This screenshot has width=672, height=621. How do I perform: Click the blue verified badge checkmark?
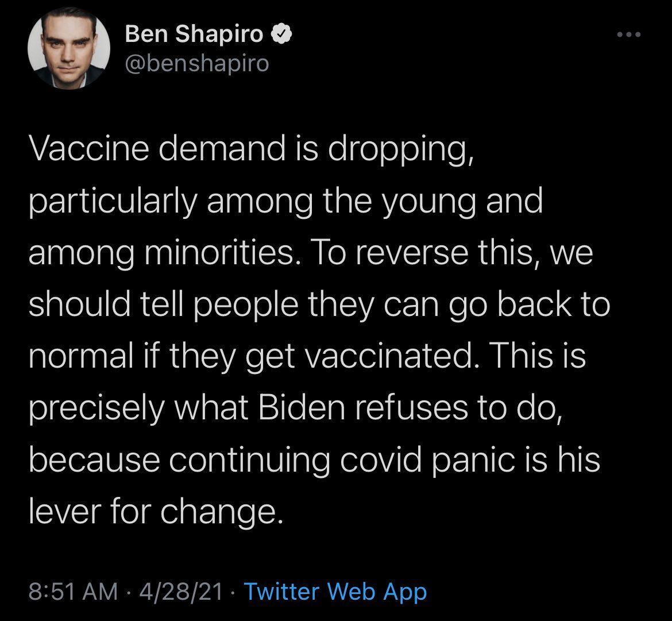279,35
